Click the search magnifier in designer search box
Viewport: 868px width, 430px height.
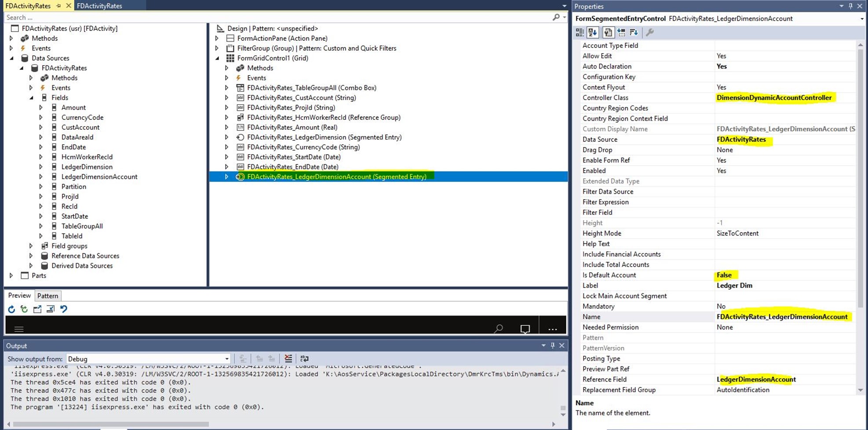coord(556,17)
